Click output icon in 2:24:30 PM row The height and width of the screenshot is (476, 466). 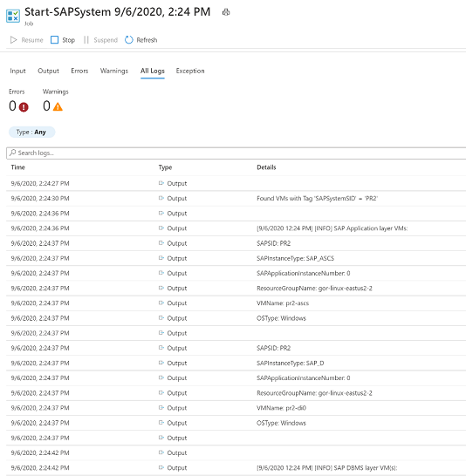point(161,198)
